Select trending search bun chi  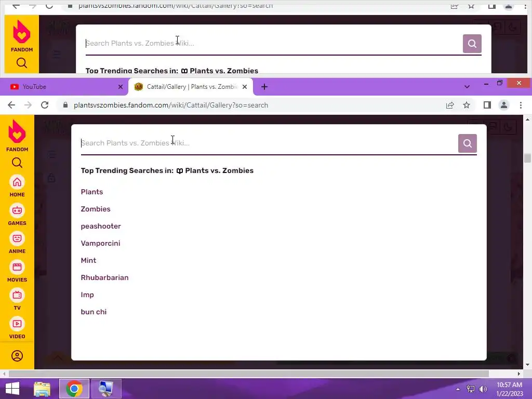click(x=94, y=312)
